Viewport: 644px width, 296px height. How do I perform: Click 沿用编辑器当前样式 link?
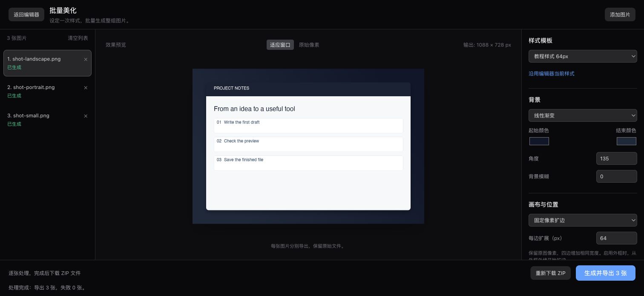click(552, 74)
